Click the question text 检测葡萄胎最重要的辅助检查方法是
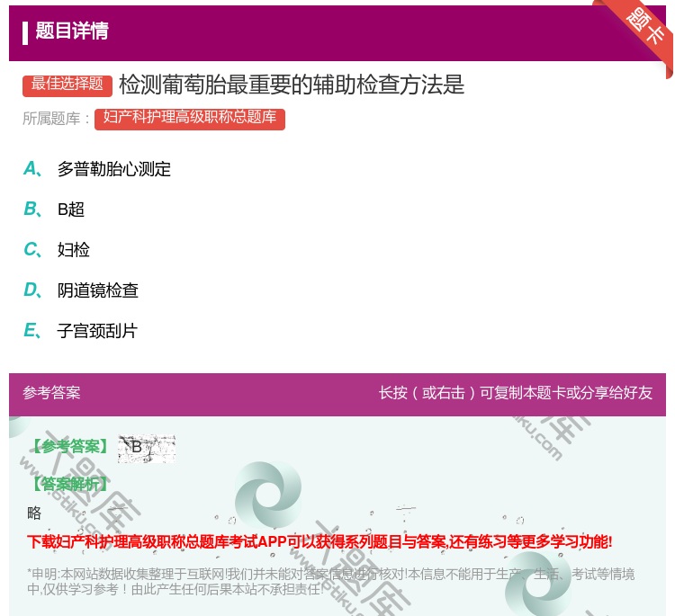Viewport: 675px width, 616px height. click(x=292, y=85)
